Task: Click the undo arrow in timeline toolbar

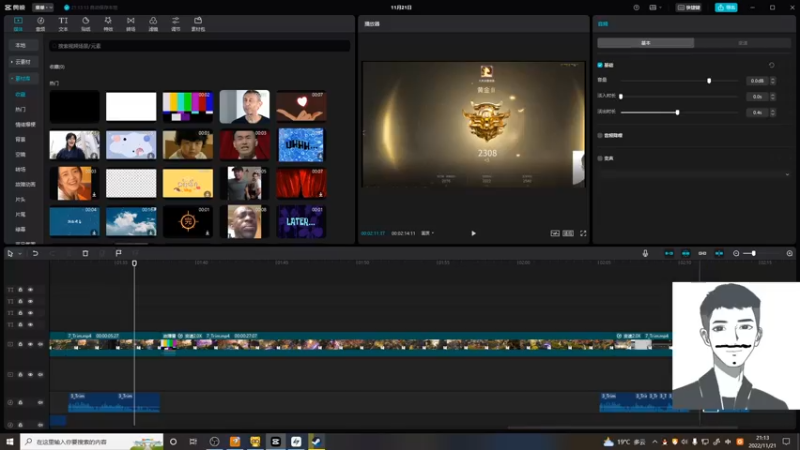Action: [x=35, y=253]
